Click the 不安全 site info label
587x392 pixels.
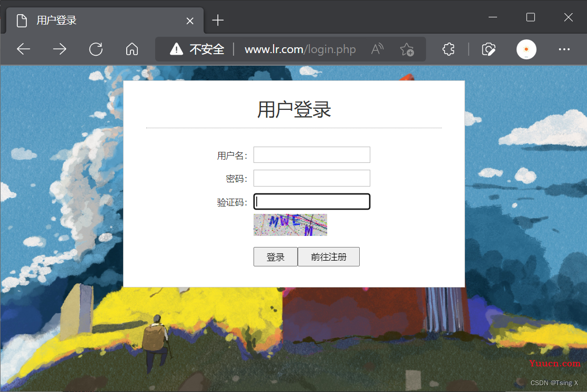point(207,49)
